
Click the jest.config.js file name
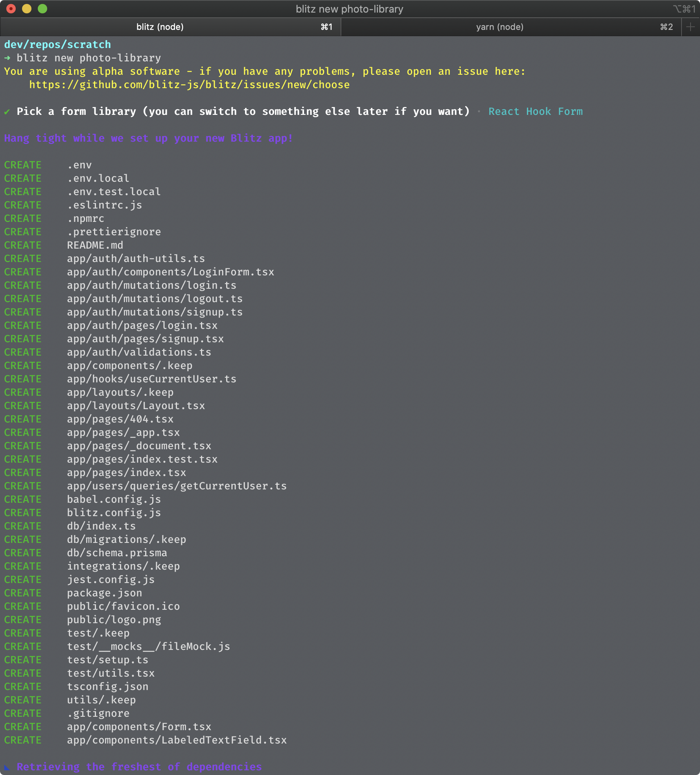point(111,579)
